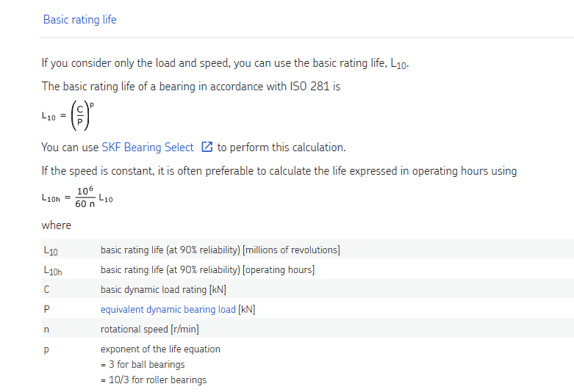Viewport: 574px width, 392px height.
Task: Click the L10 = (C/P)^p formula
Action: click(70, 116)
